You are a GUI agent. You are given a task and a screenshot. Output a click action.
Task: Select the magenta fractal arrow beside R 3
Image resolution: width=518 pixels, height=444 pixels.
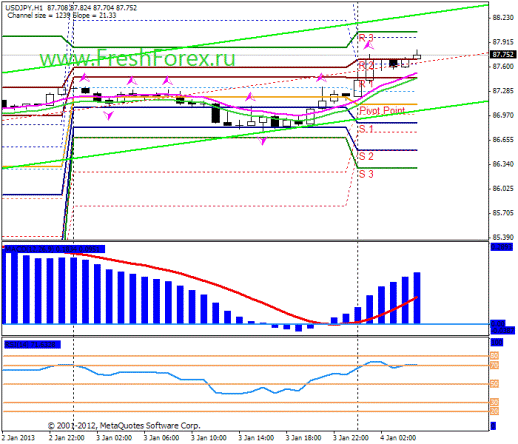(x=369, y=45)
